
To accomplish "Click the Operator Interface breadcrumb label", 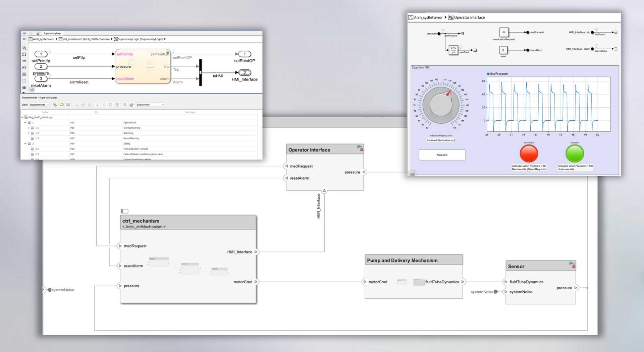I will [470, 17].
